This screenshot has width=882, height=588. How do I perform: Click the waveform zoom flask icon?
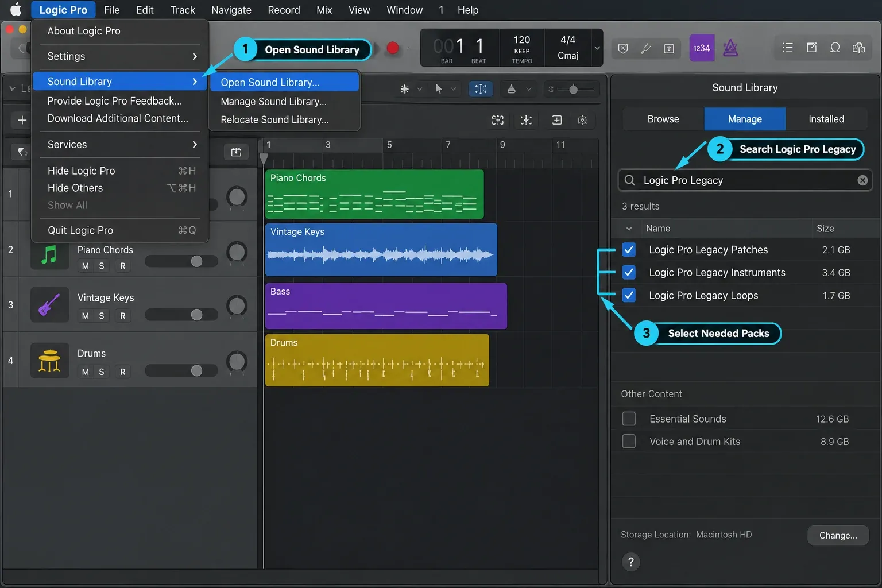511,89
